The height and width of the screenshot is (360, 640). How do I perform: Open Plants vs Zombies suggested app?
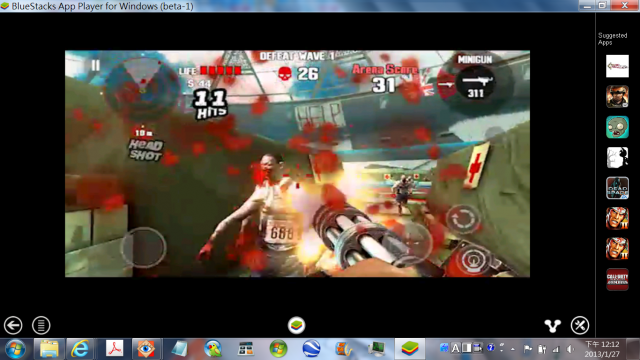pos(617,127)
